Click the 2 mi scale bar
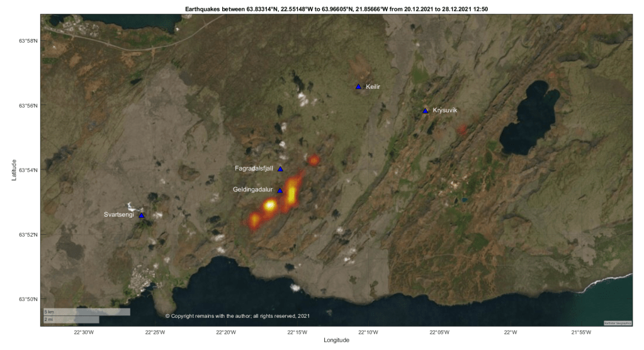Screen dimensions: 644x350 [71, 320]
